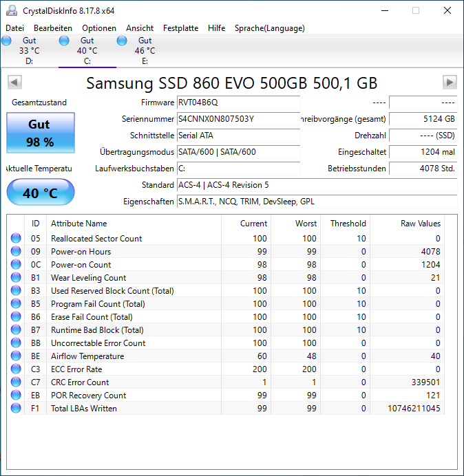Viewport: 464px width, 476px height.
Task: Click the Raw Values column header
Action: coord(407,224)
